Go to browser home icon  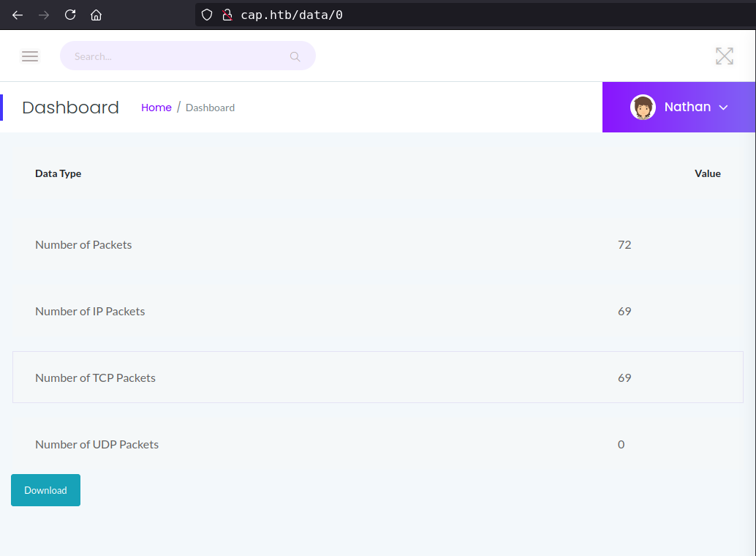pos(96,15)
